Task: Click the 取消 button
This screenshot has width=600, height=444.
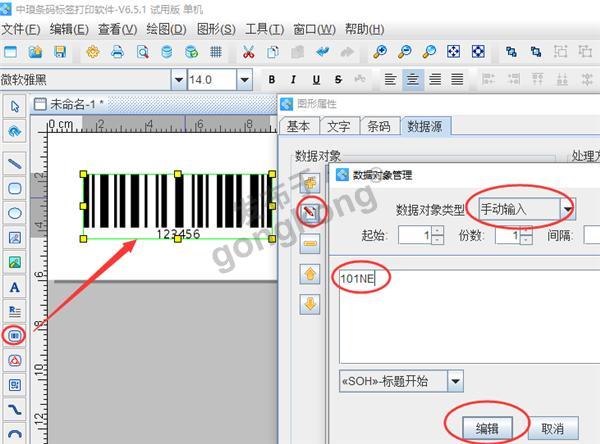Action: [553, 428]
